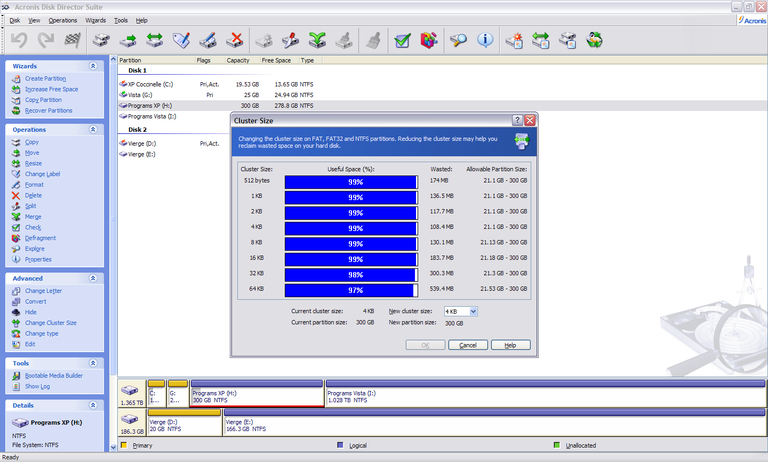The width and height of the screenshot is (768, 462).
Task: Collapse the Advanced panel
Action: [93, 278]
